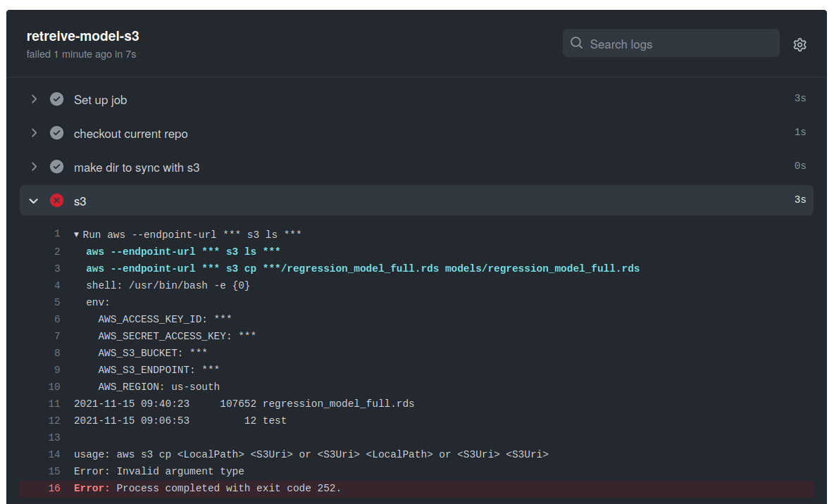
Task: Click 'Error: Invalid argument type' line
Action: [159, 472]
